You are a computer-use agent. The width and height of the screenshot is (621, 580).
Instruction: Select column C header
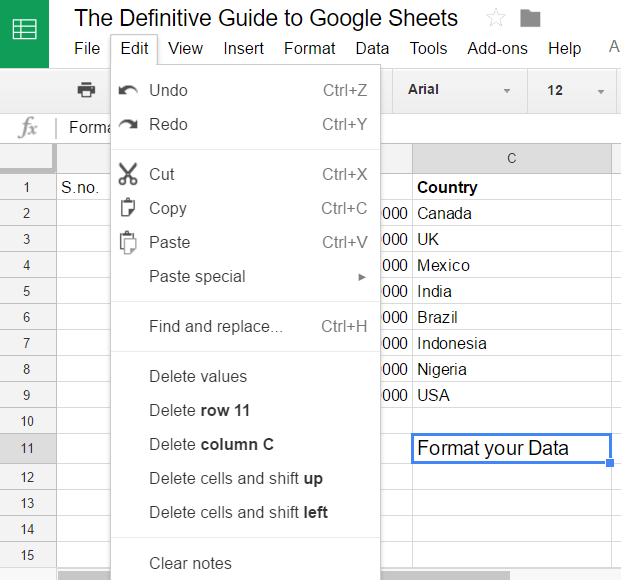coord(512,158)
